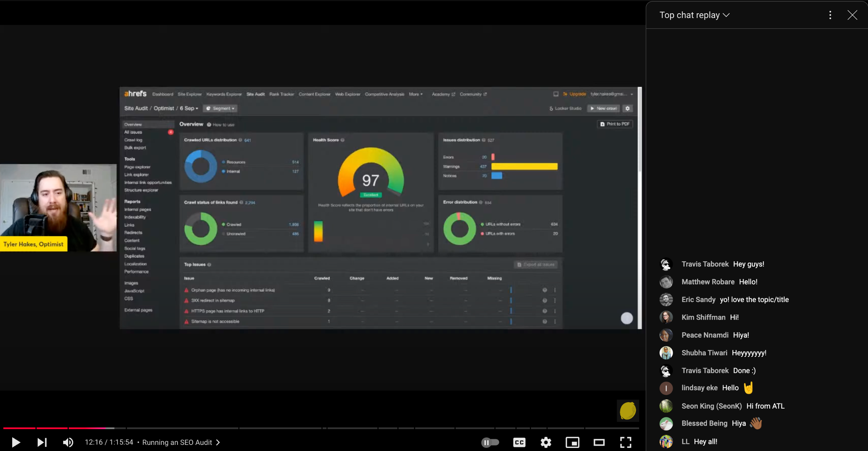Open video settings gear

546,442
